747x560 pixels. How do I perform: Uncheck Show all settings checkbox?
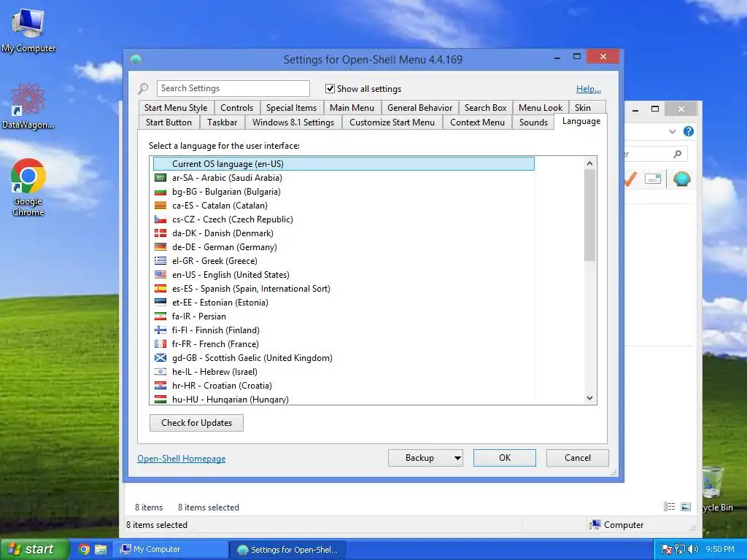(x=330, y=88)
